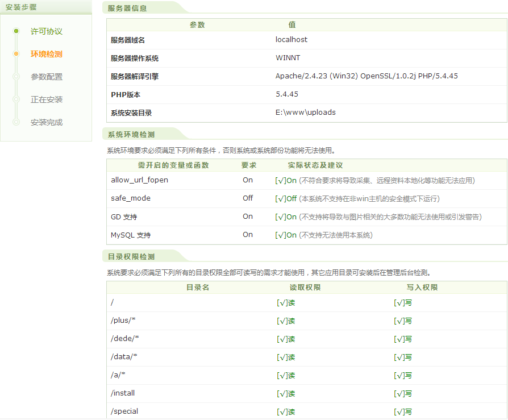The height and width of the screenshot is (420, 508).
Task: Click the 服务器解译引擎 parameter label
Action: (x=135, y=77)
